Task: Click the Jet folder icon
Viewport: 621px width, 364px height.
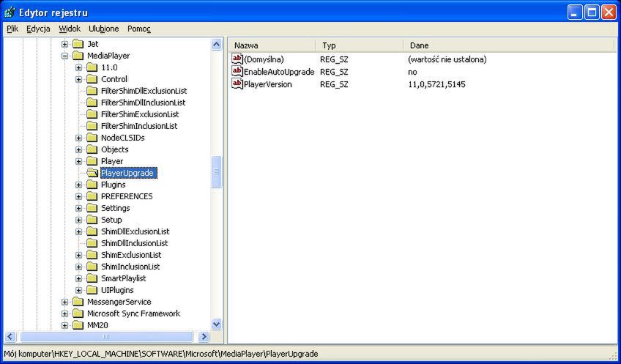Action: [78, 44]
